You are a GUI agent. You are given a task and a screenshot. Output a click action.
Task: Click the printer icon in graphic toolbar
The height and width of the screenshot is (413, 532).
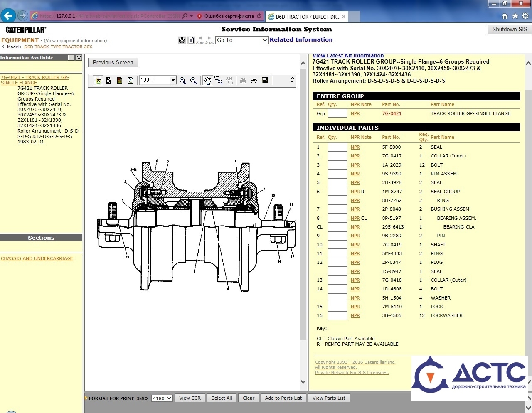point(254,81)
